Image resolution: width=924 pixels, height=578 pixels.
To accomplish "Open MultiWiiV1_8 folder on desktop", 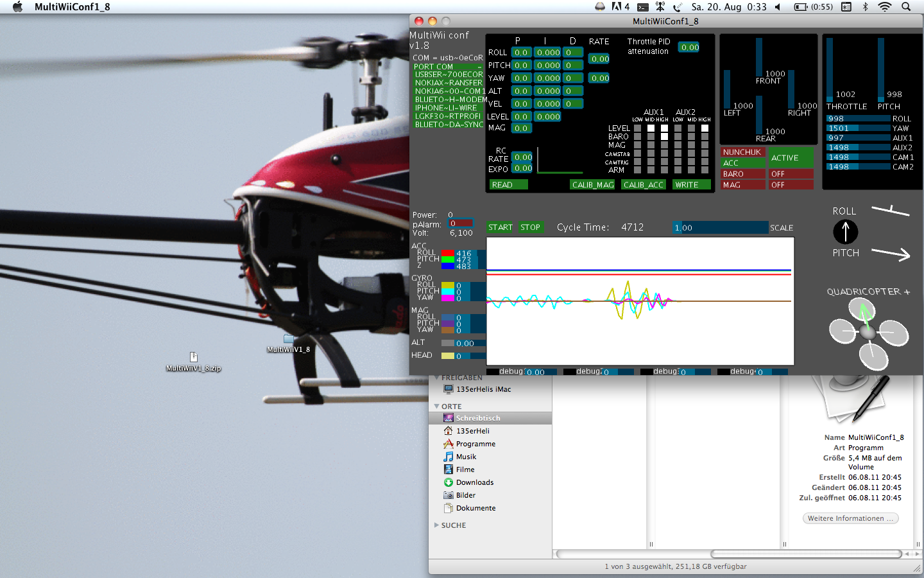I will [x=289, y=344].
